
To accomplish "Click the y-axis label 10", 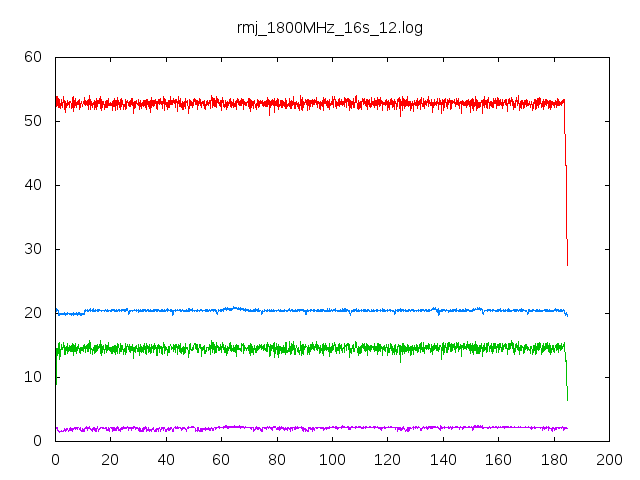I will [x=33, y=377].
